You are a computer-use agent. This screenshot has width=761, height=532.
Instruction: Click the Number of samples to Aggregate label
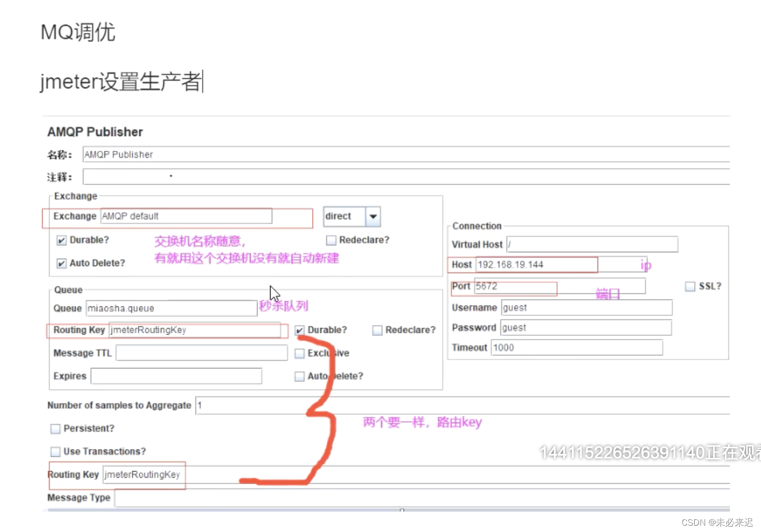119,405
